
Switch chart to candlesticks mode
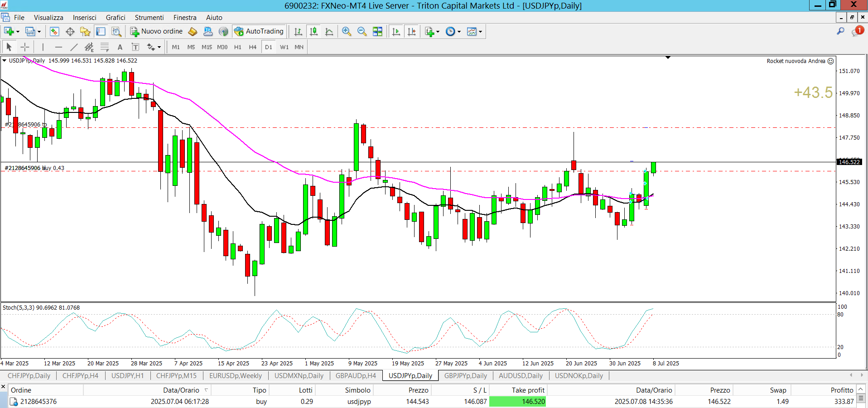[x=313, y=31]
